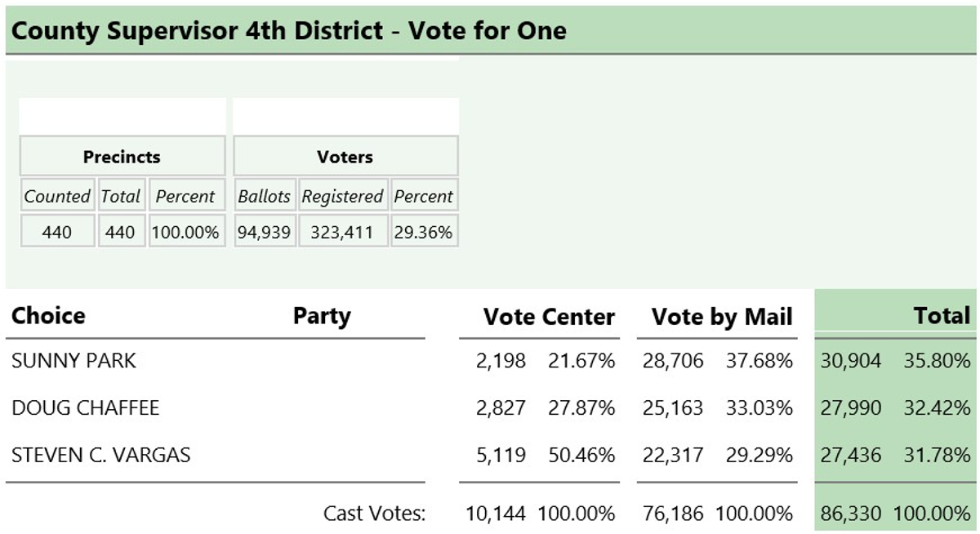Click the total cast votes 86,330
Screen dimensions: 980x534
[x=851, y=514]
